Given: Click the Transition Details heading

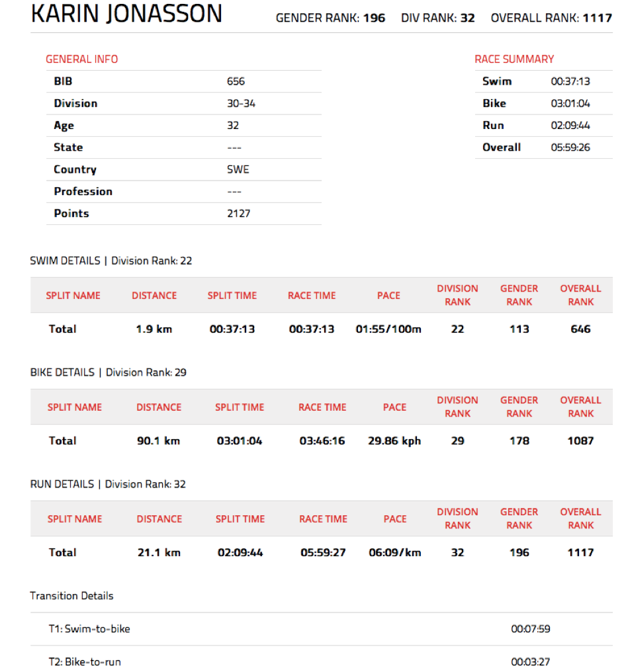Looking at the screenshot, I should click(x=71, y=596).
